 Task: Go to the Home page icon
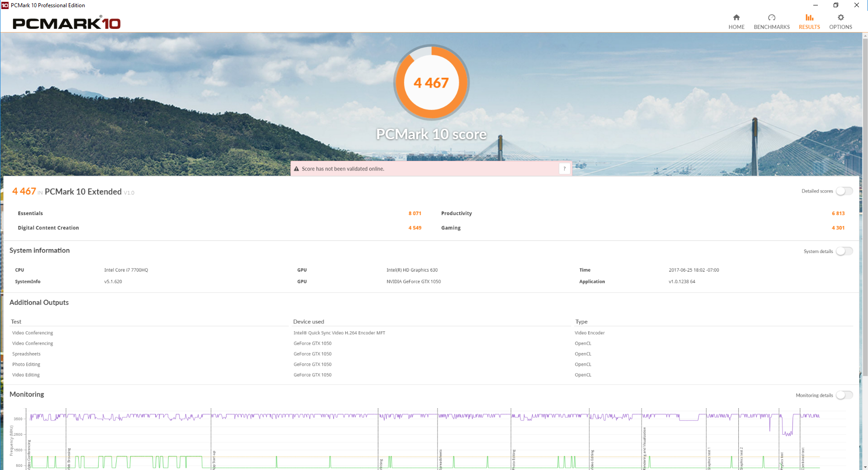tap(736, 18)
